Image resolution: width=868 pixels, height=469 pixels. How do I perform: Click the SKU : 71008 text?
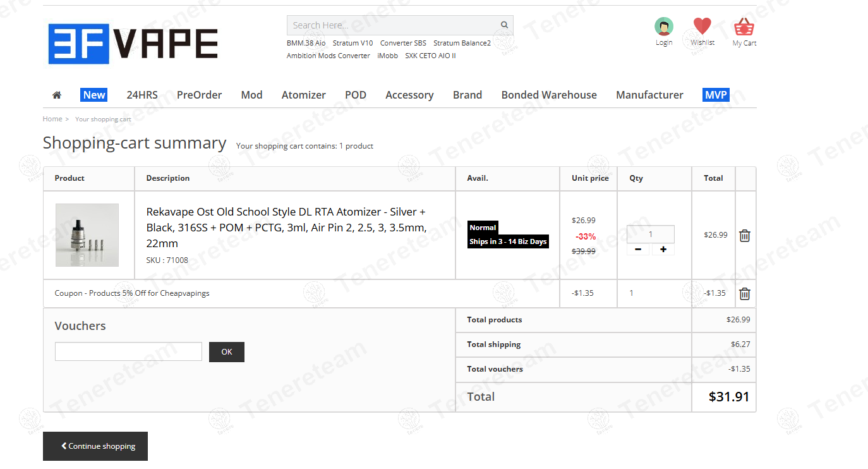(x=167, y=260)
